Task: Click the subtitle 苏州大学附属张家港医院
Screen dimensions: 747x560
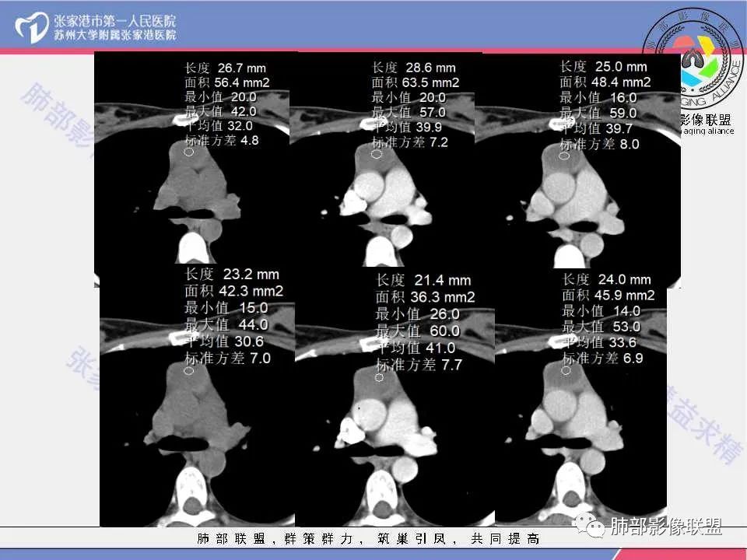Action: coord(115,35)
